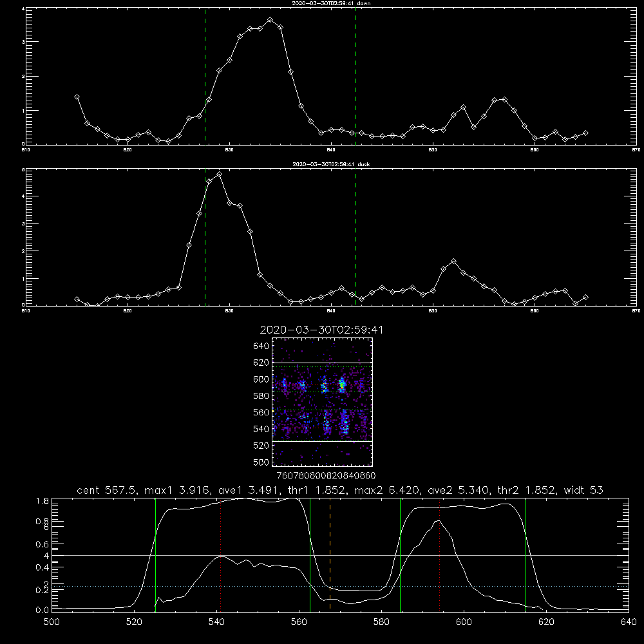Screen dimensions: 644x644
Task: Click 'widt 53' in the stats title
Action: point(583,490)
